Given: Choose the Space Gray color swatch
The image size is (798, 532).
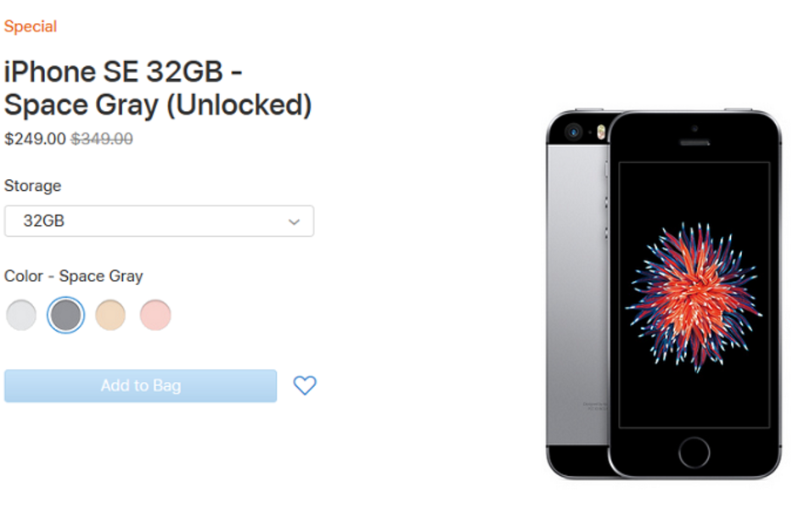Looking at the screenshot, I should coord(65,315).
